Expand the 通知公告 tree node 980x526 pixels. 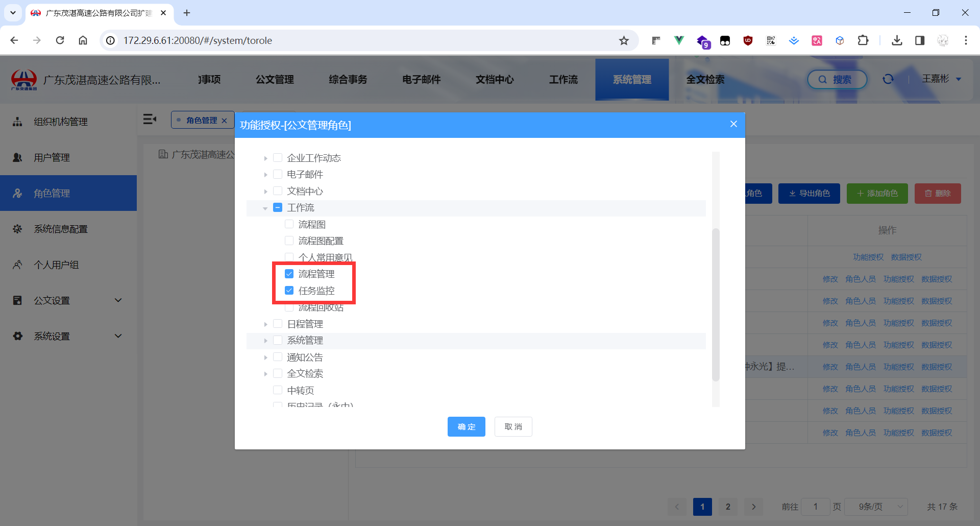tap(265, 357)
